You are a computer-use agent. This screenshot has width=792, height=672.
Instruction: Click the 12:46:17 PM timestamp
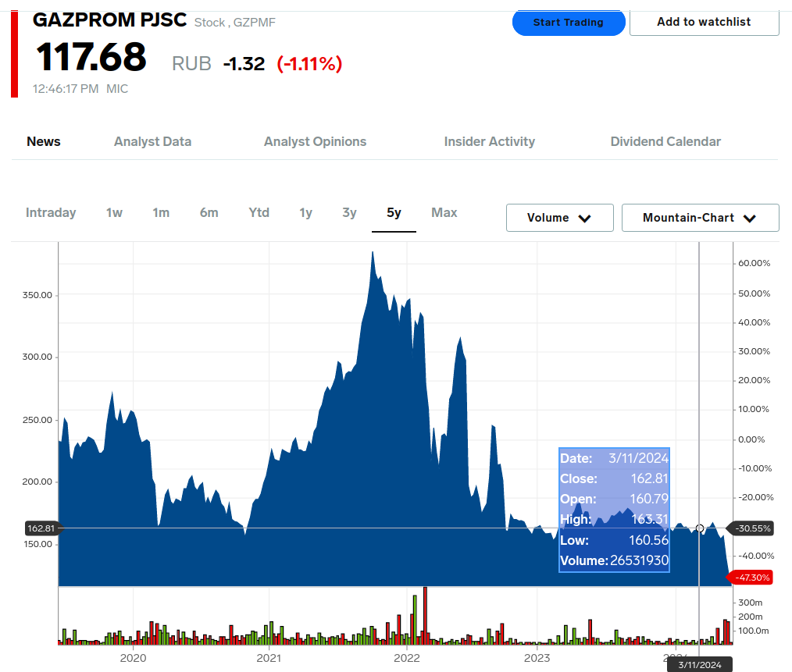pos(66,89)
